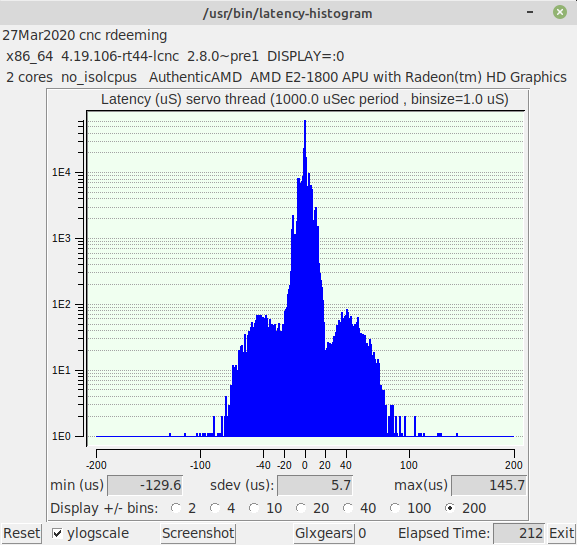Launch Glxgears with its button

(324, 533)
